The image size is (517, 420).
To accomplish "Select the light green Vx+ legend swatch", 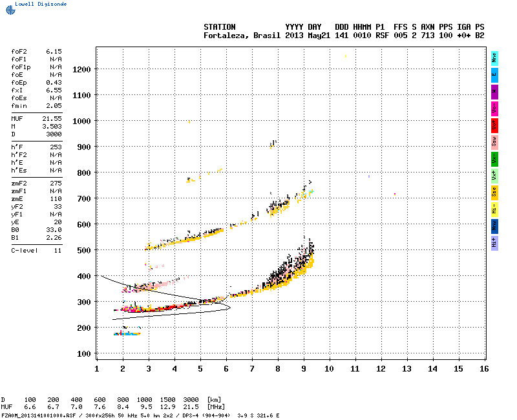I will click(x=494, y=176).
